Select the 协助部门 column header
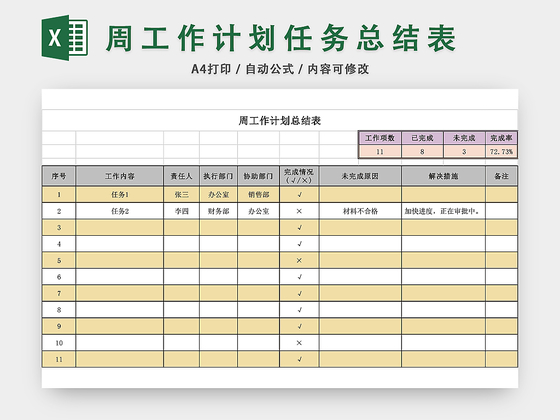Screen dimensions: 560x420 (x=258, y=176)
